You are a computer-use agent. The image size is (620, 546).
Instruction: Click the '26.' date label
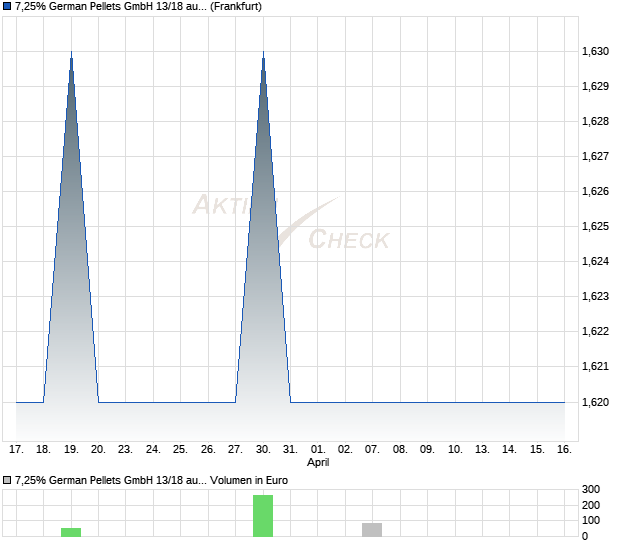coord(208,450)
